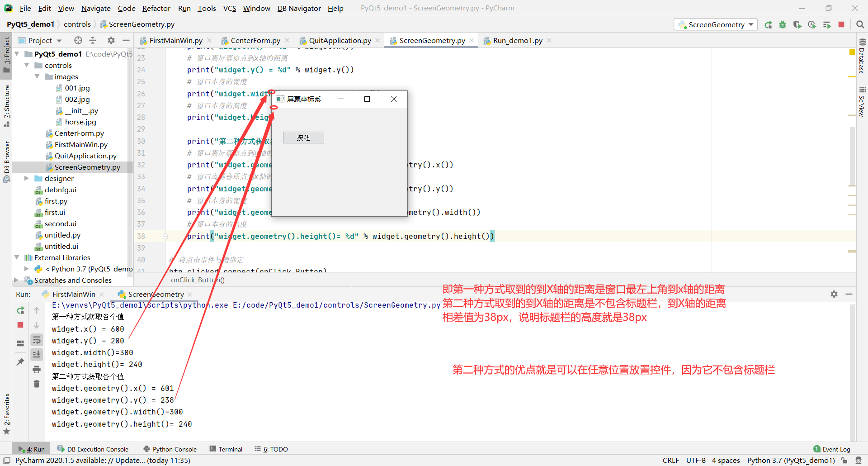The height and width of the screenshot is (466, 868).
Task: Open Search Everywhere magnifier icon
Action: coord(860,24)
